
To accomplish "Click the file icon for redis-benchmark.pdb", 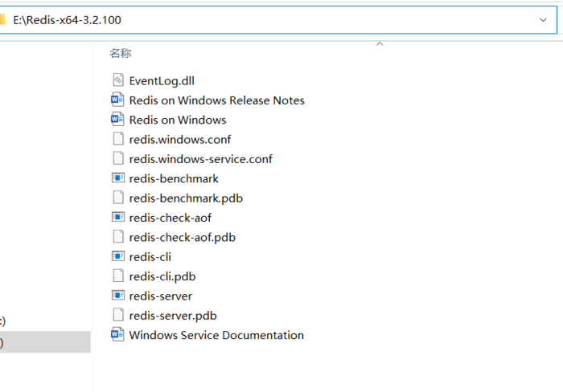I will pos(117,198).
